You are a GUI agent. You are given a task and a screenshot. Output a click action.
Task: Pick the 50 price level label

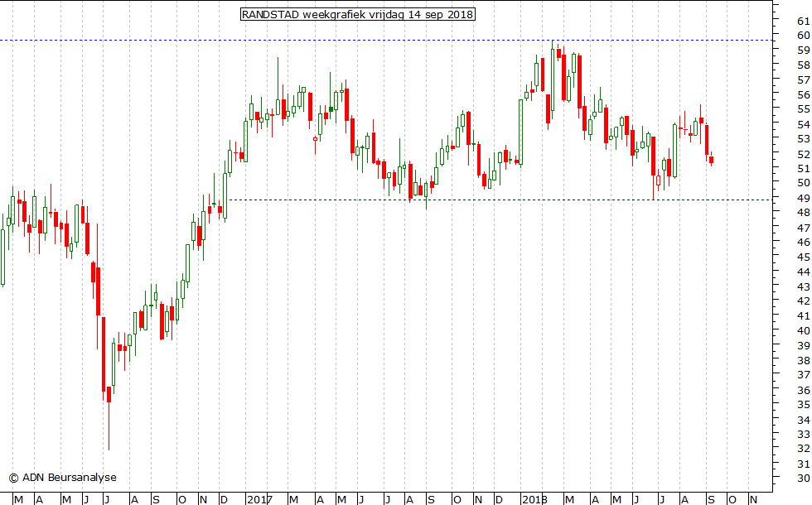[x=803, y=183]
